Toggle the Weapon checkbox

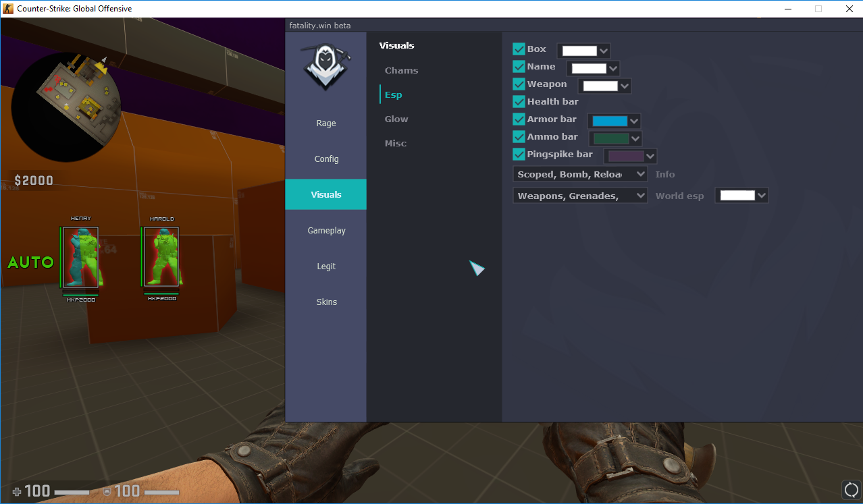click(x=519, y=84)
